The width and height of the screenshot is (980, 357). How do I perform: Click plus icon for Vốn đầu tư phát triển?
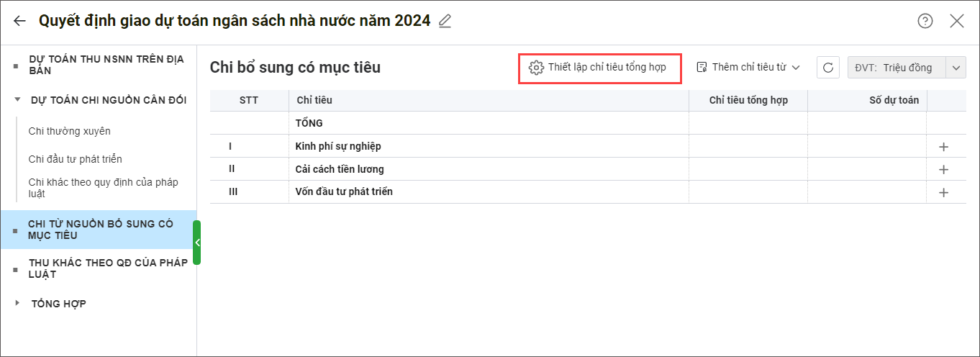(944, 193)
